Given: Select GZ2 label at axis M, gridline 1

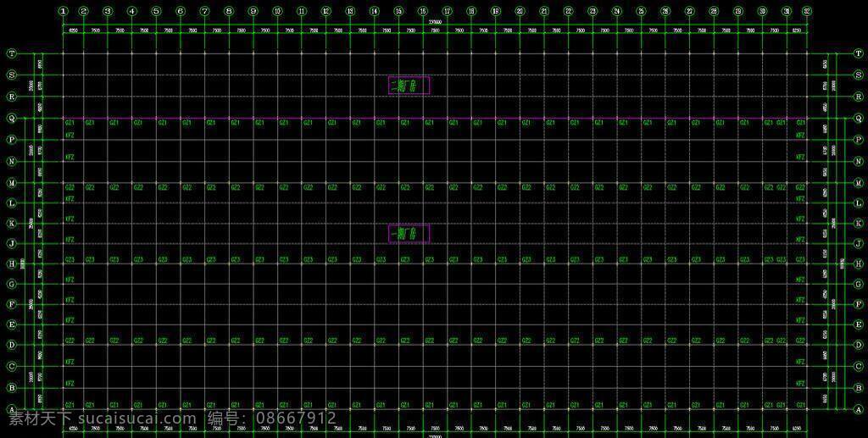Looking at the screenshot, I should click(70, 187).
